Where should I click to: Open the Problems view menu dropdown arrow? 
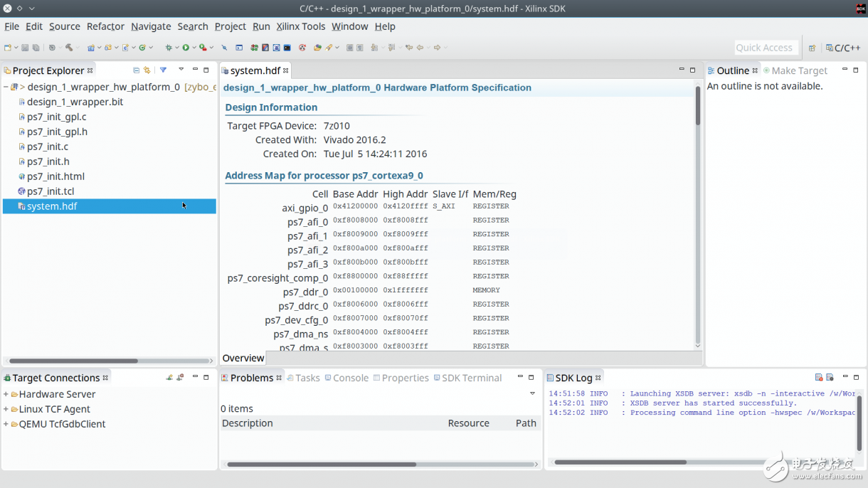(x=532, y=393)
